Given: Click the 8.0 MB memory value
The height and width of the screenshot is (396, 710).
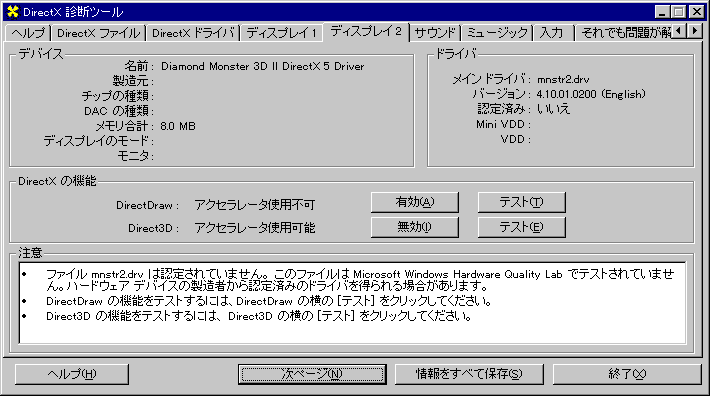Looking at the screenshot, I should pyautogui.click(x=178, y=126).
